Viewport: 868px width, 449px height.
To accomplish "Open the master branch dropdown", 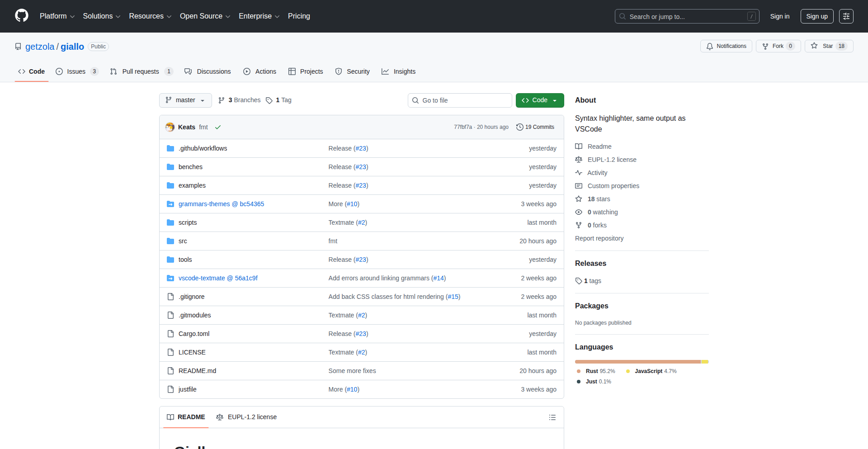I will pyautogui.click(x=185, y=100).
